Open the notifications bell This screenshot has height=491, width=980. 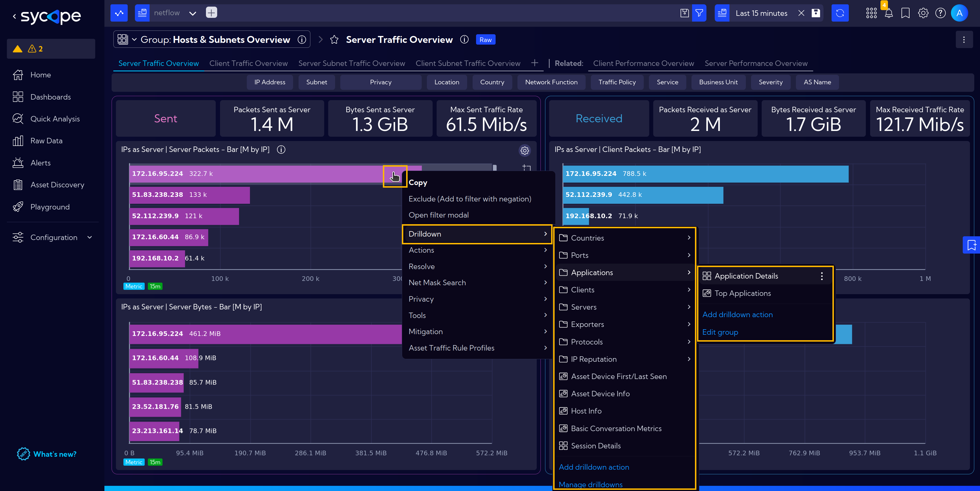point(889,13)
